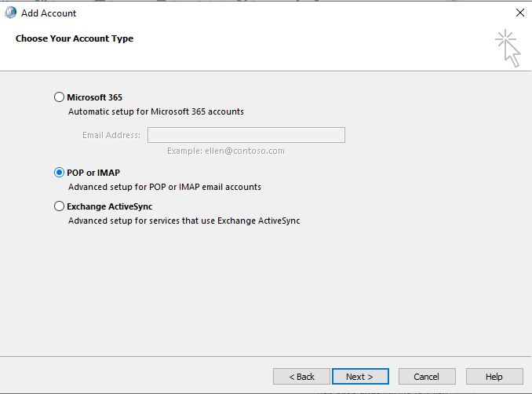Go back with the Back button
Viewport: 532px width, 394px height.
click(x=301, y=377)
